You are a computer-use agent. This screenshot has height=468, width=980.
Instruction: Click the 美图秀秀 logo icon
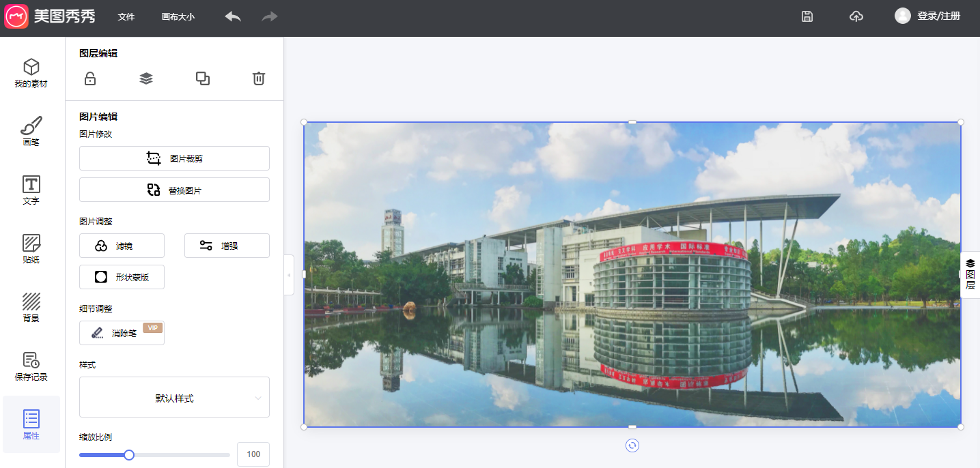16,16
